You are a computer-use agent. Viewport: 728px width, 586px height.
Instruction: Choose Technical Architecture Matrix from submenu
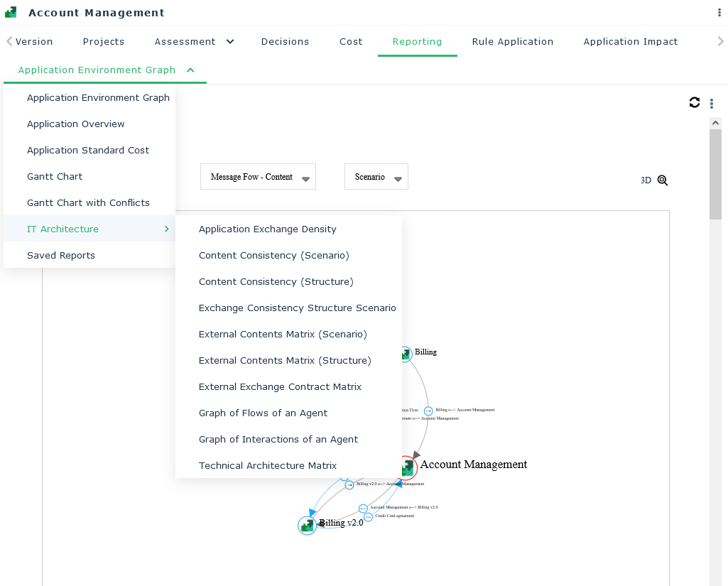click(268, 466)
